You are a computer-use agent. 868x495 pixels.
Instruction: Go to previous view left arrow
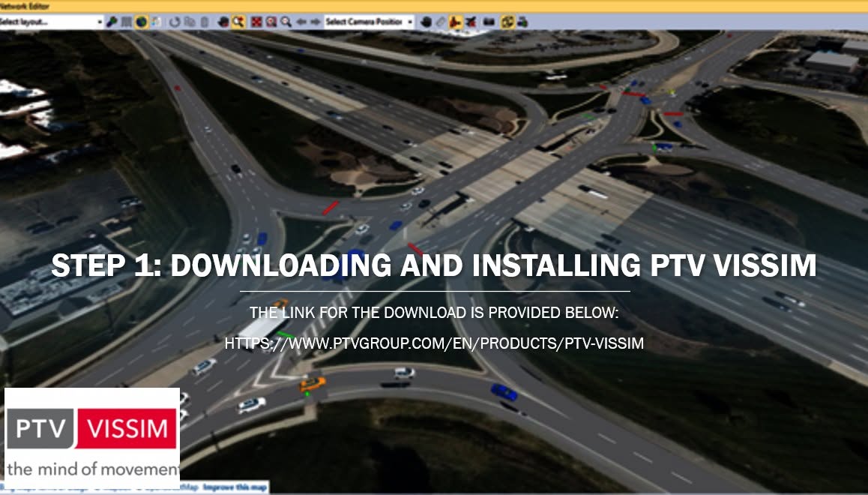click(301, 22)
